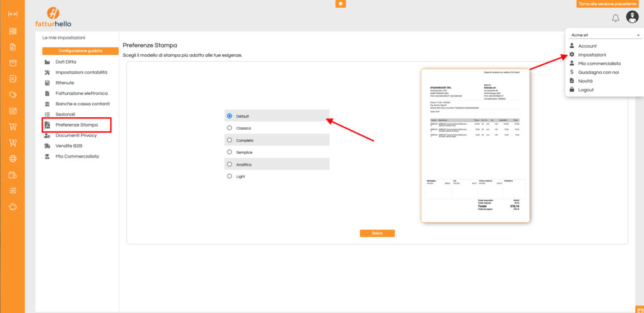Click the globe icon in left sidebar

tap(13, 159)
